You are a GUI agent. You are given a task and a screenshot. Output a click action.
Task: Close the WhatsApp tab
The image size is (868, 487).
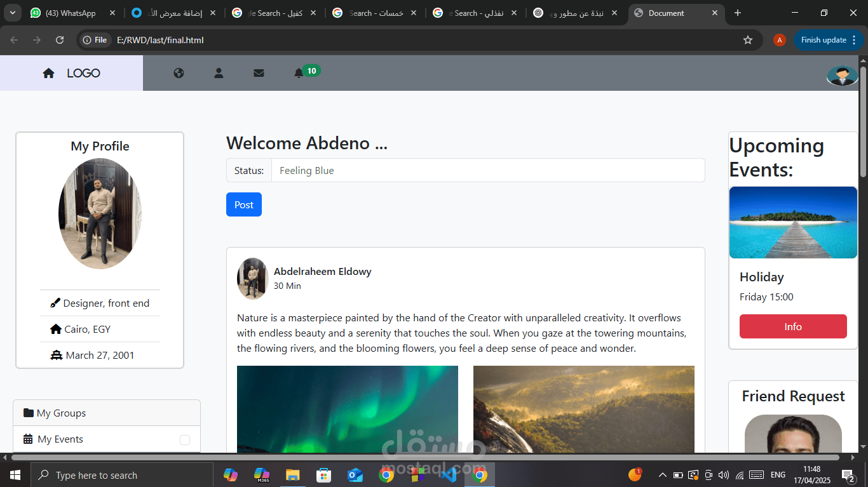click(112, 13)
